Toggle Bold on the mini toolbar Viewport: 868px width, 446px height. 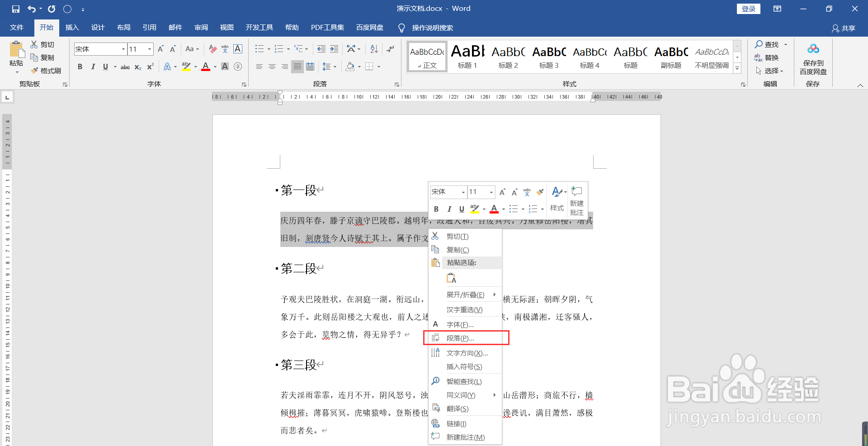(x=436, y=209)
